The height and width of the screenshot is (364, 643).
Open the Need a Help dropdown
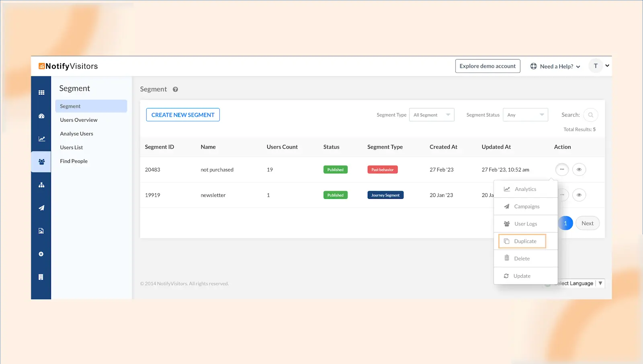point(555,66)
